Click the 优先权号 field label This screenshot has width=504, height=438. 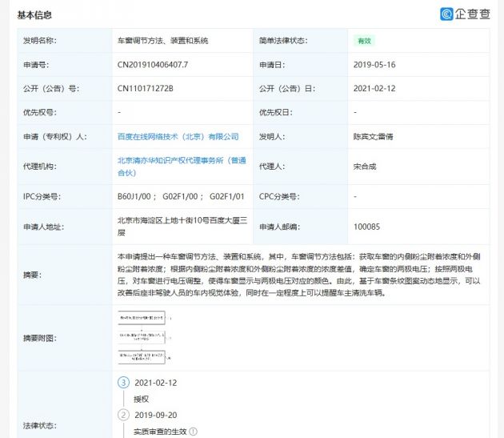point(40,112)
